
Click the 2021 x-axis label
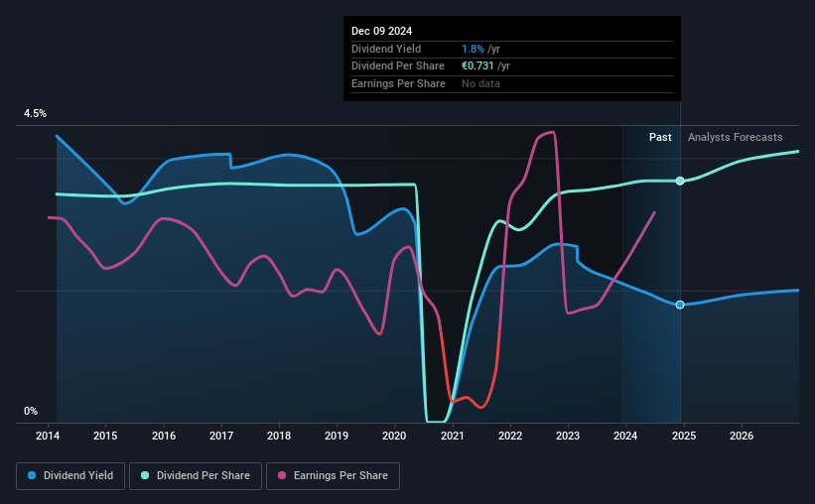[453, 436]
